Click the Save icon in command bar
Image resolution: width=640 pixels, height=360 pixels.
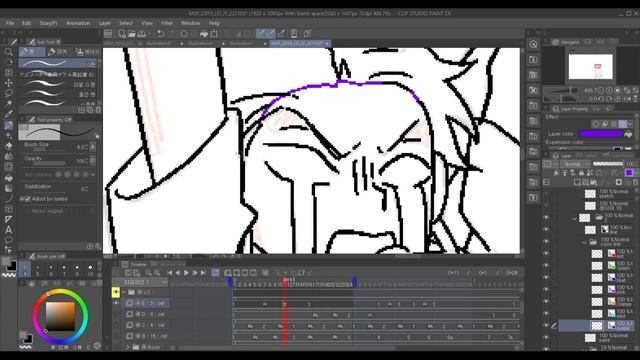click(141, 33)
